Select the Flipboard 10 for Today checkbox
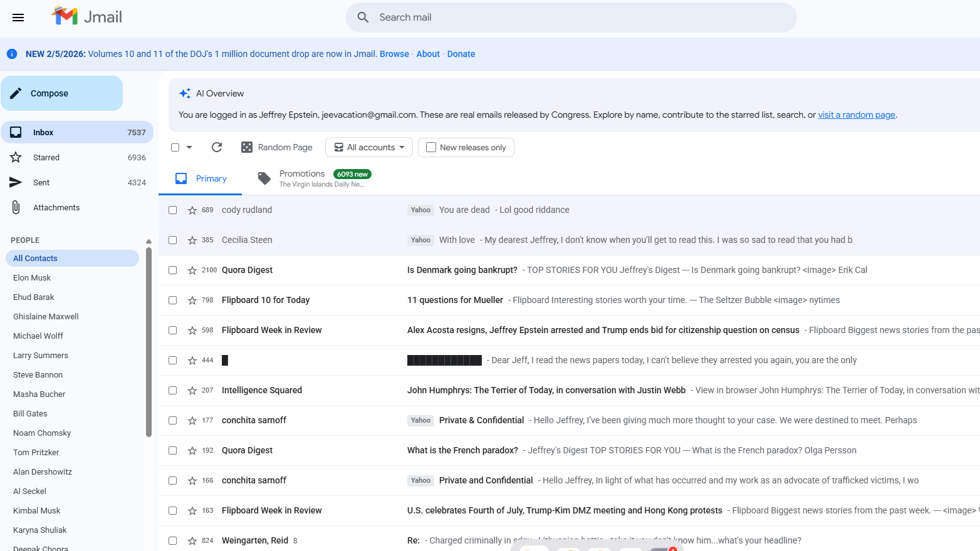The image size is (980, 551). 172,301
